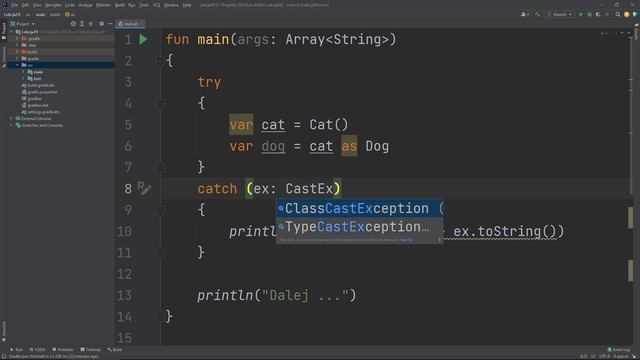Place cursor after CastEx on line 8
The image size is (640, 360).
(x=334, y=189)
